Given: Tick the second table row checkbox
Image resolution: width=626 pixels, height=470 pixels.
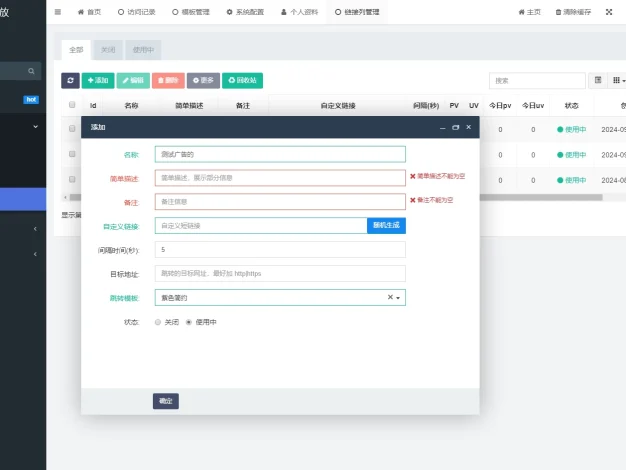Looking at the screenshot, I should [72, 154].
